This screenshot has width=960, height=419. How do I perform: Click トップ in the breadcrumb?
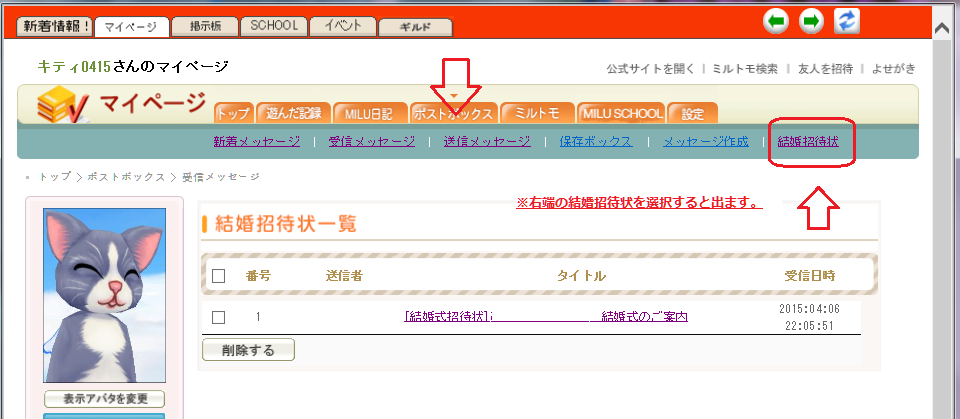click(54, 176)
